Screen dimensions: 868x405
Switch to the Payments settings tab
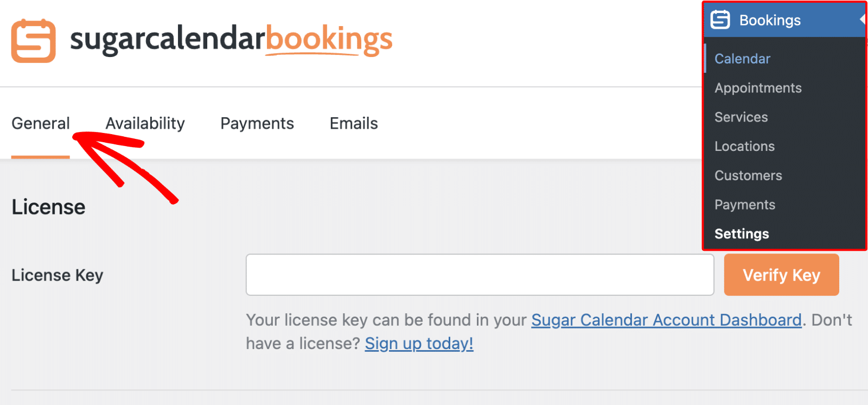[257, 123]
